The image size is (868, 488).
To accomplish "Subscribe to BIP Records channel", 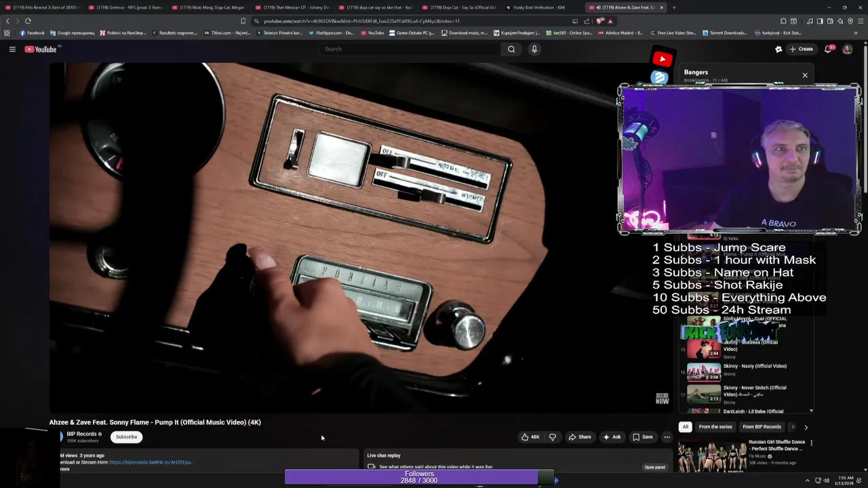I will click(126, 437).
